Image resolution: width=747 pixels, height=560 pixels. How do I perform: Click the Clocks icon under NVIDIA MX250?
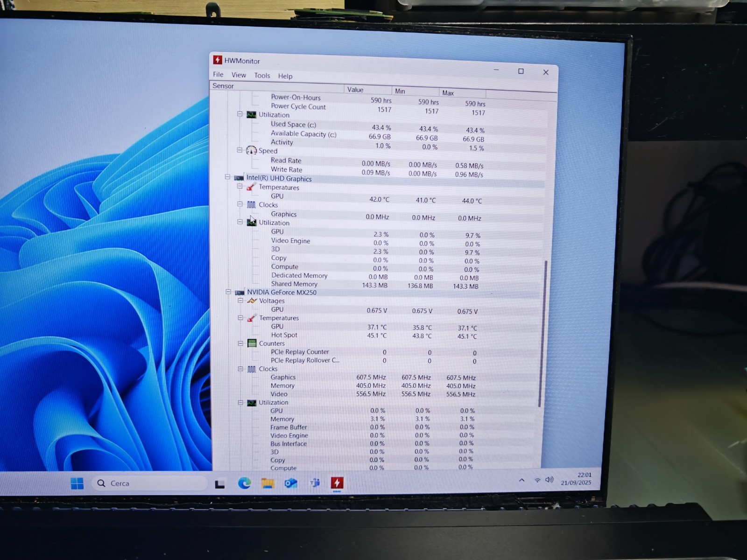tap(252, 369)
